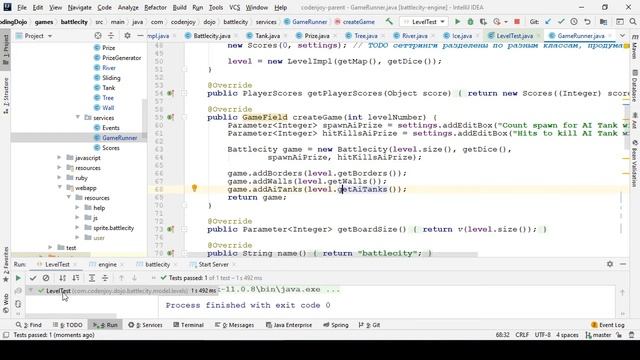
Task: Open Run panel settings gear
Action: coord(610,264)
